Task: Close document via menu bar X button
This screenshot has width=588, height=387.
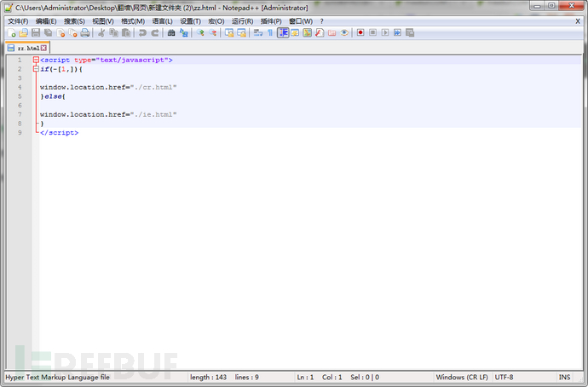Action: coord(578,21)
